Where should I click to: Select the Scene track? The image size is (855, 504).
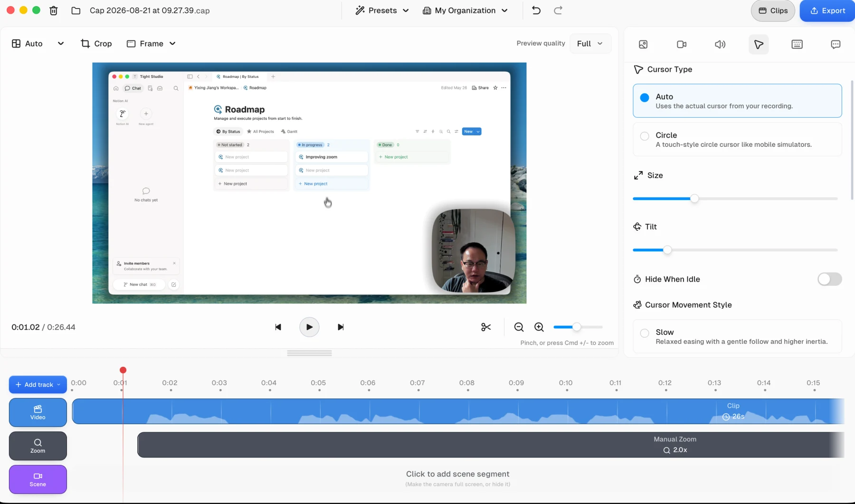(x=38, y=479)
